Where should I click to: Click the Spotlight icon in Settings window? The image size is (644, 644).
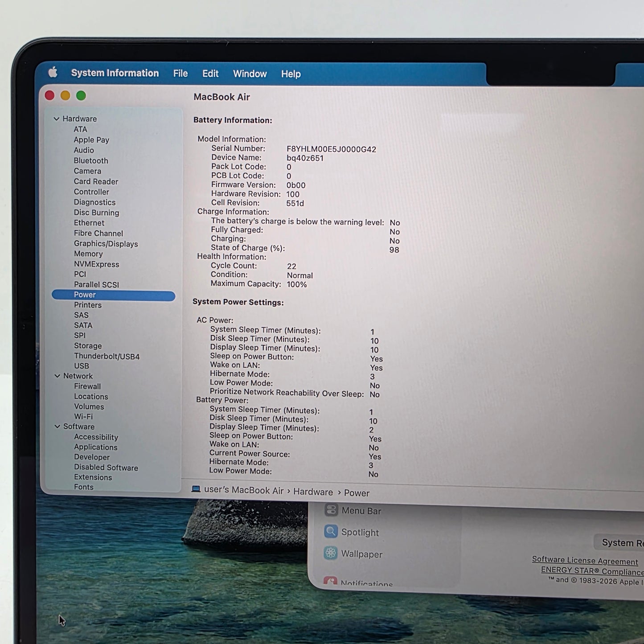point(331,531)
